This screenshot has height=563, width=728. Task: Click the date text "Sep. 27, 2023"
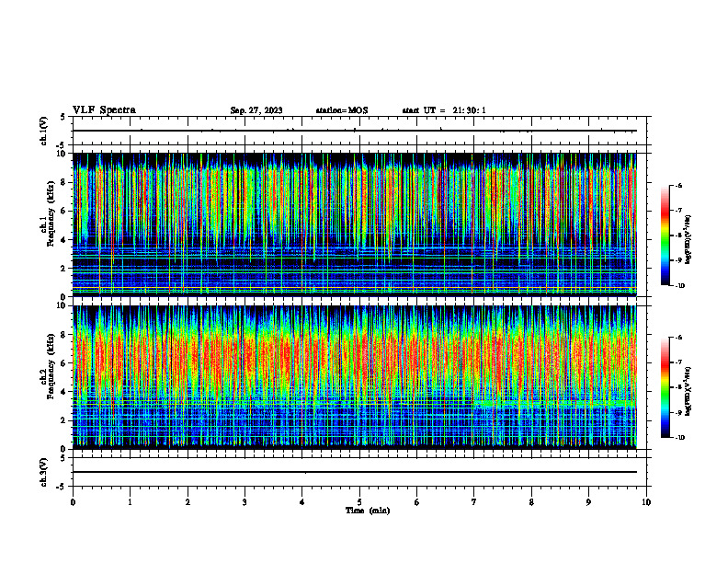[256, 110]
